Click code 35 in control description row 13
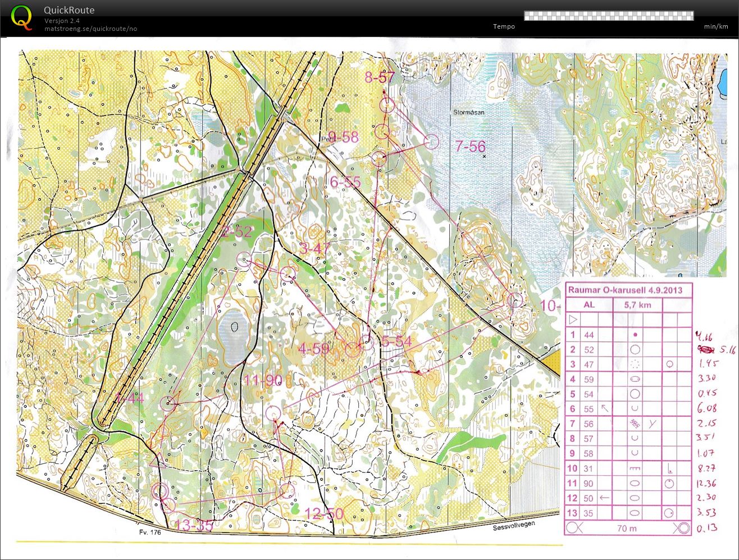739x560 pixels. [589, 513]
